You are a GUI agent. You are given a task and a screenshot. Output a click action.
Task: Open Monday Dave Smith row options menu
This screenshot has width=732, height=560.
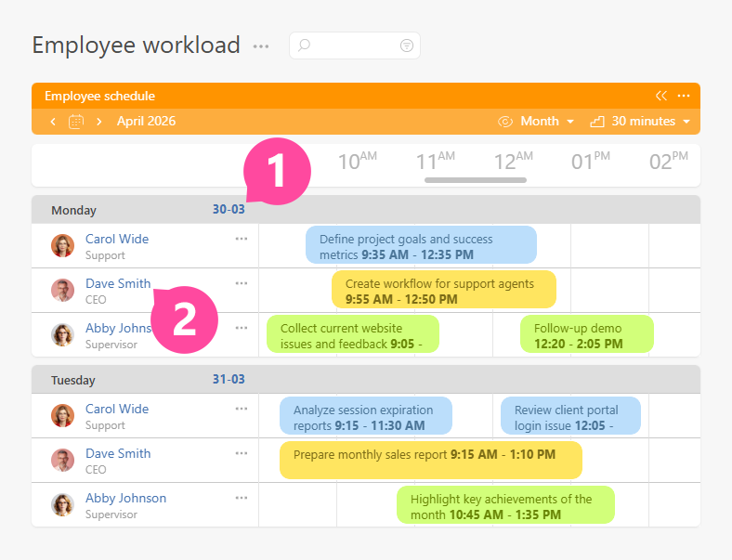(242, 283)
